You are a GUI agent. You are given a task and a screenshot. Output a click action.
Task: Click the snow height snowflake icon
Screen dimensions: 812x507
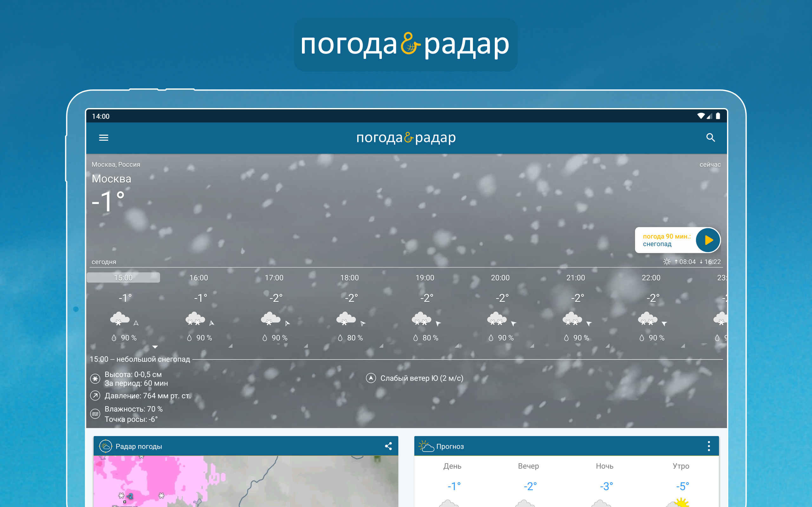95,379
